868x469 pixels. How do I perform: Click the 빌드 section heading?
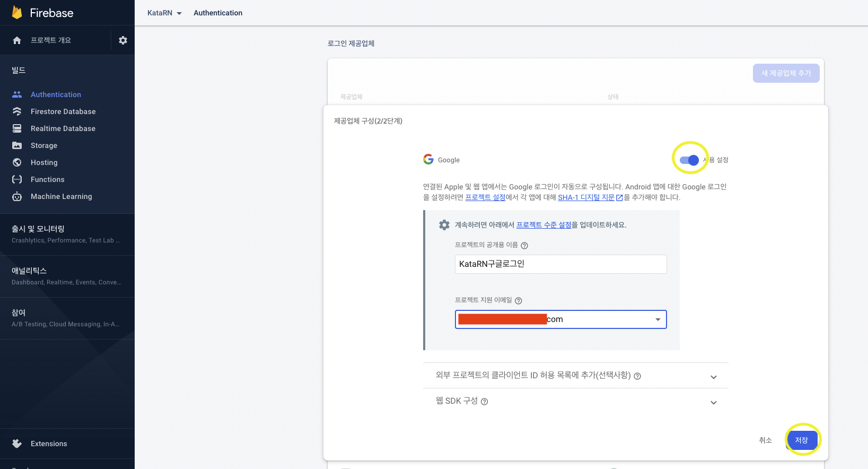click(x=19, y=70)
